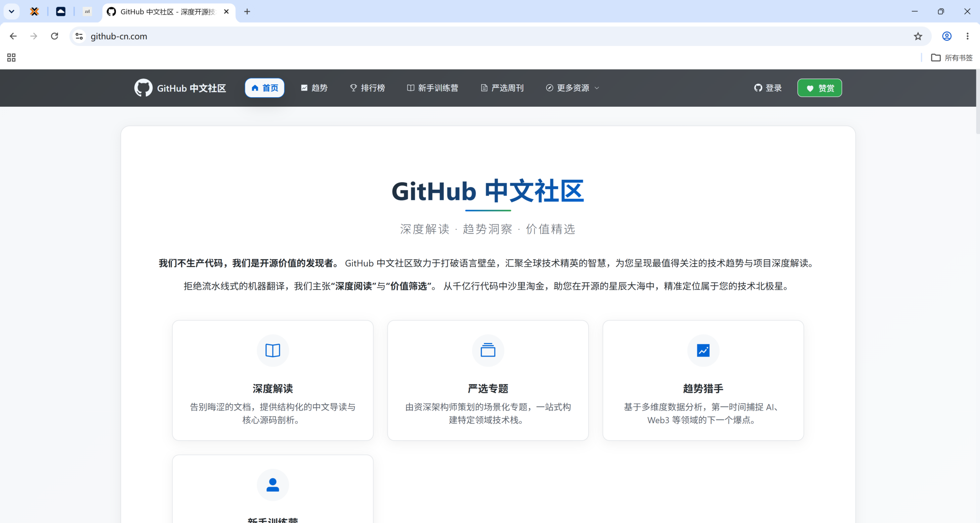This screenshot has height=523, width=980.
Task: Open the 趋势猎手 card title
Action: click(x=703, y=389)
